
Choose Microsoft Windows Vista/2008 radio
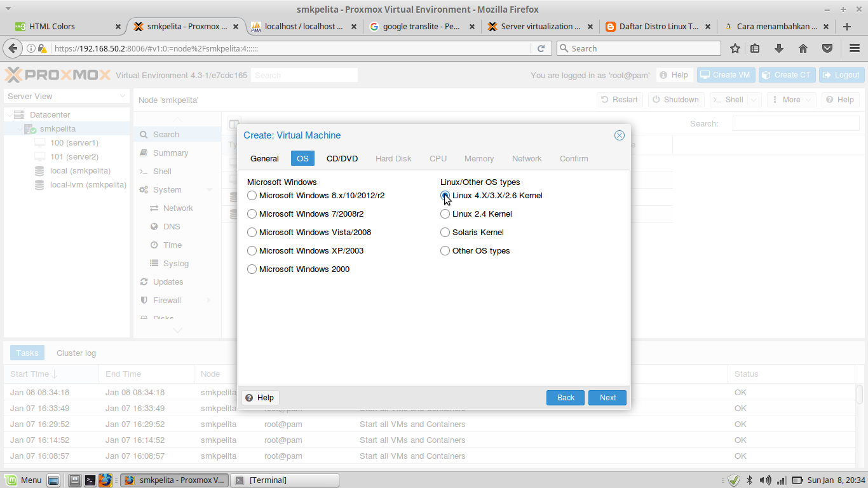[252, 233]
